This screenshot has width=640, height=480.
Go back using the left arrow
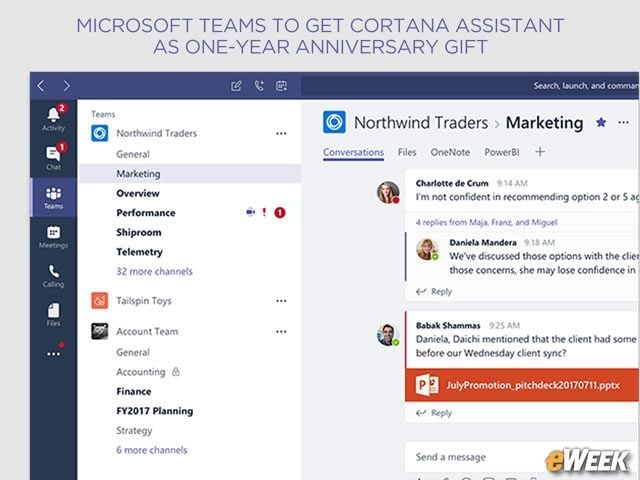(x=41, y=86)
